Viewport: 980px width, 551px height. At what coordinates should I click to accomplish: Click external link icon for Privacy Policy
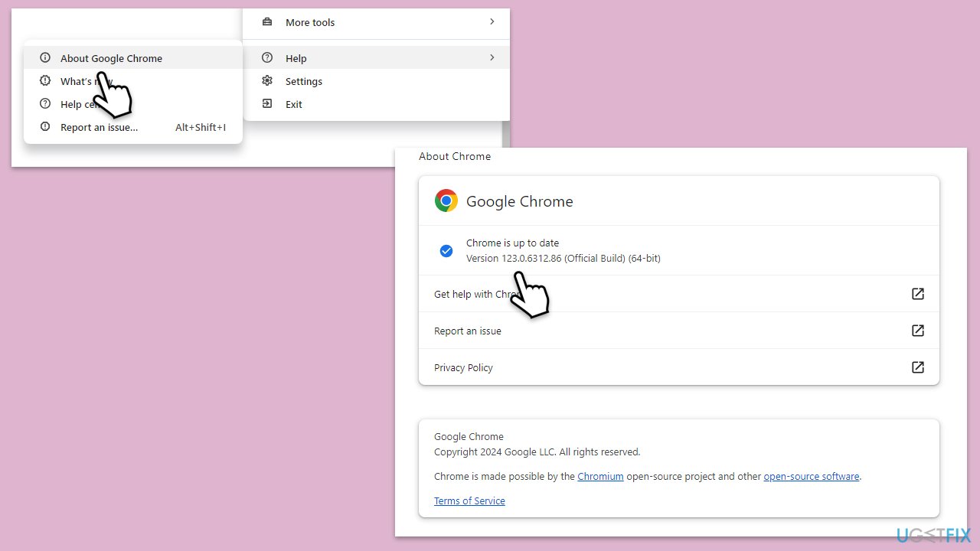click(918, 367)
